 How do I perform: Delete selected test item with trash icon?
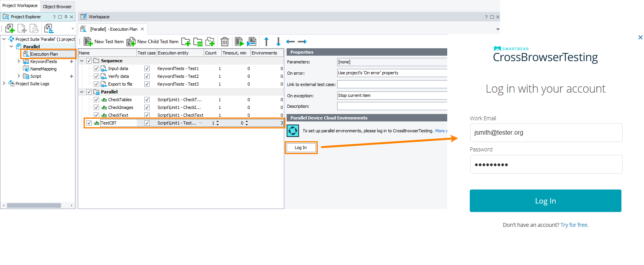(224, 42)
